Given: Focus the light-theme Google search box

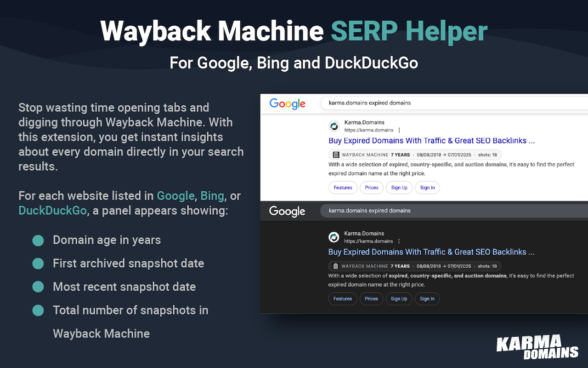Looking at the screenshot, I should (454, 103).
